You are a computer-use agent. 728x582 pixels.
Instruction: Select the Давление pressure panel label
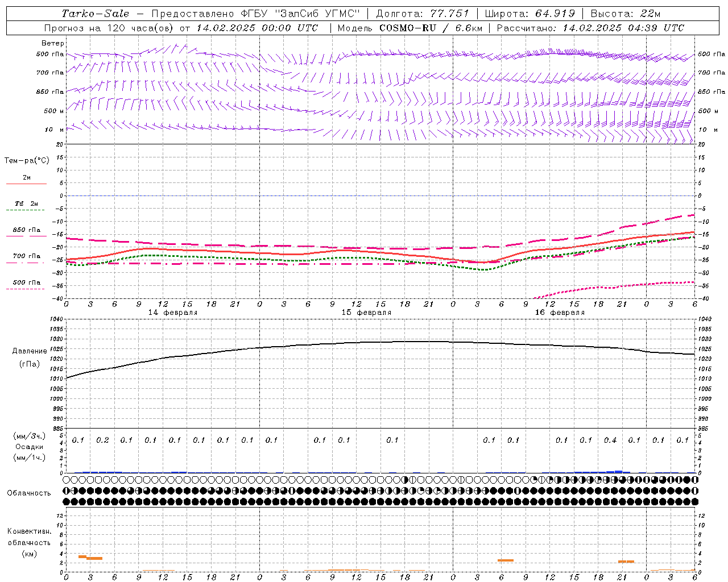(x=30, y=351)
